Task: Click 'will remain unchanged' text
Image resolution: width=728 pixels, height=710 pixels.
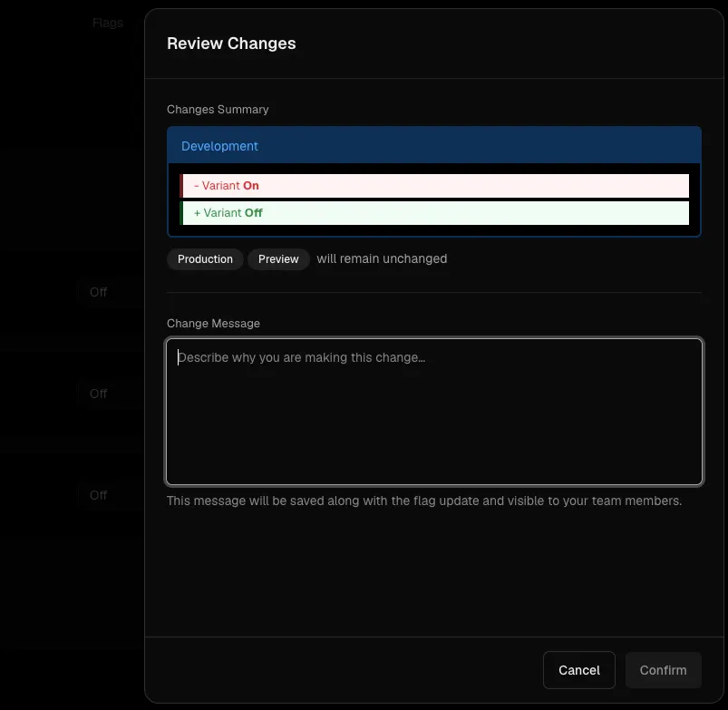Action: [x=382, y=258]
